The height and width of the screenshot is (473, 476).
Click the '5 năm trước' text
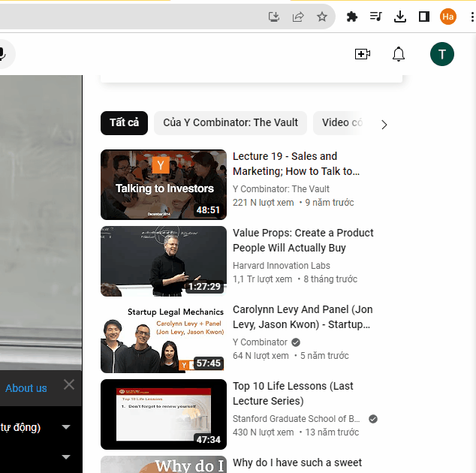[324, 356]
